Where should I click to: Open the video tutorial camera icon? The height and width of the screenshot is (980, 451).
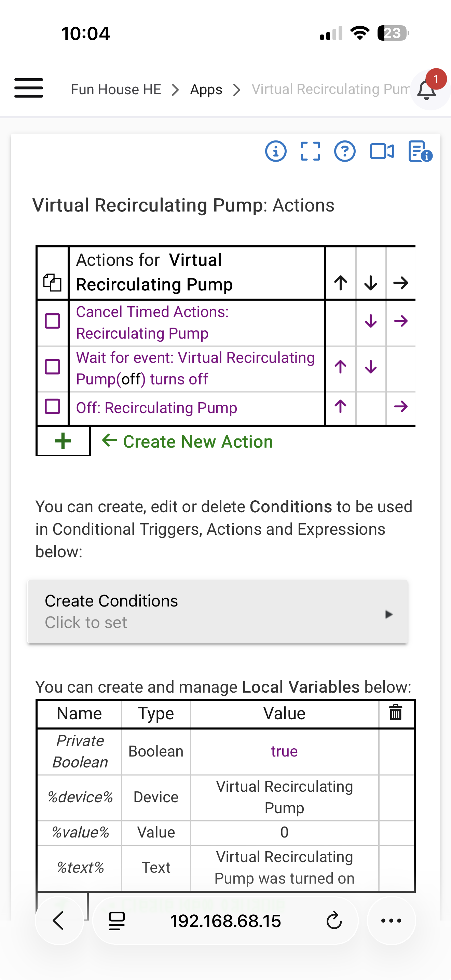coord(382,152)
